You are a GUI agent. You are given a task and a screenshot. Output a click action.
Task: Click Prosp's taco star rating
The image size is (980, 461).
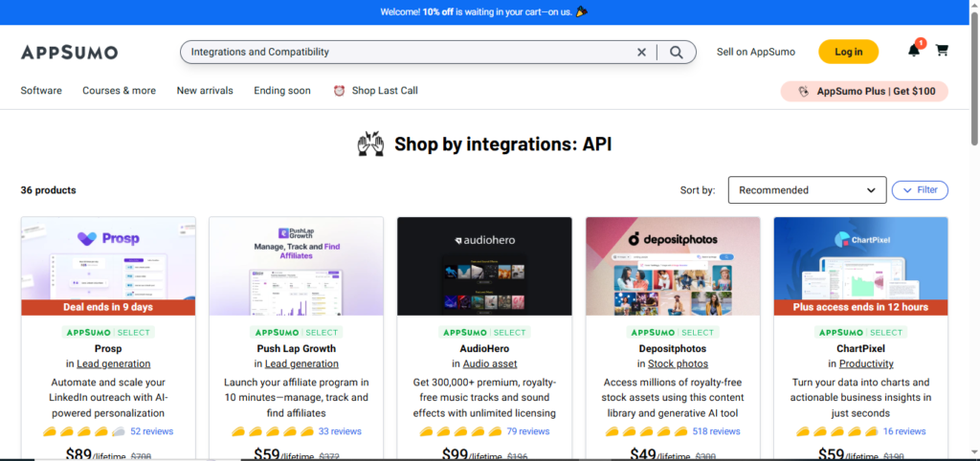pyautogui.click(x=84, y=431)
